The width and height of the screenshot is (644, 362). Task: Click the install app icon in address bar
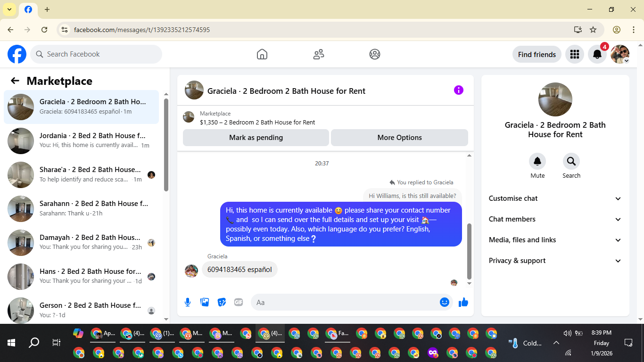point(578,30)
